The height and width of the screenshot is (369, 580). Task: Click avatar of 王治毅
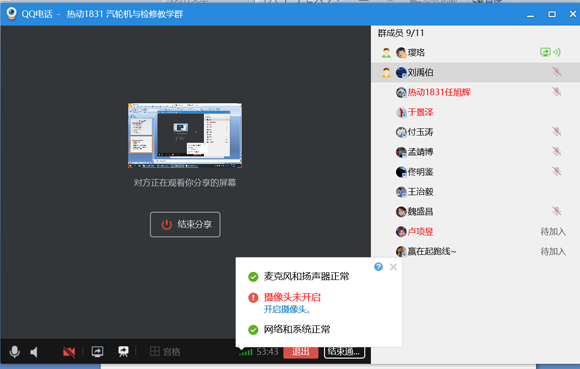coord(401,192)
